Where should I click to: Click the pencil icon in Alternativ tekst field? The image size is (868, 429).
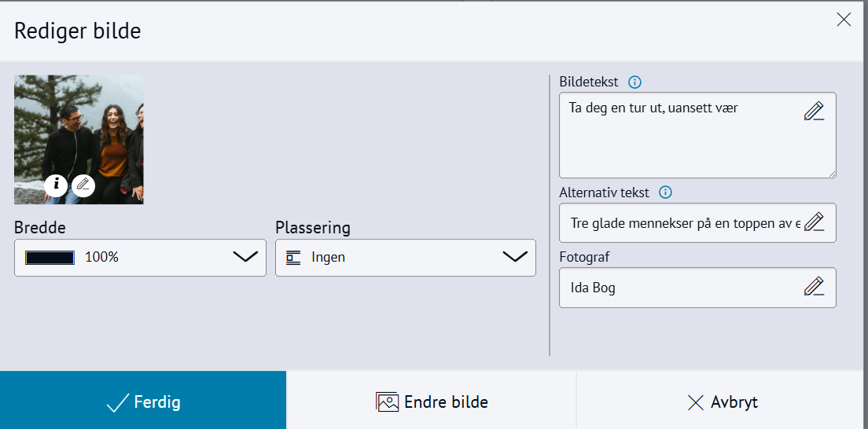814,222
